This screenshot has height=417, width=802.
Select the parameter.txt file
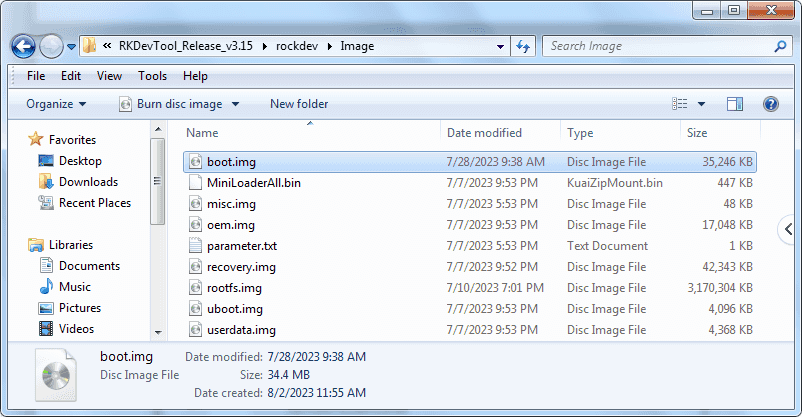[x=241, y=246]
